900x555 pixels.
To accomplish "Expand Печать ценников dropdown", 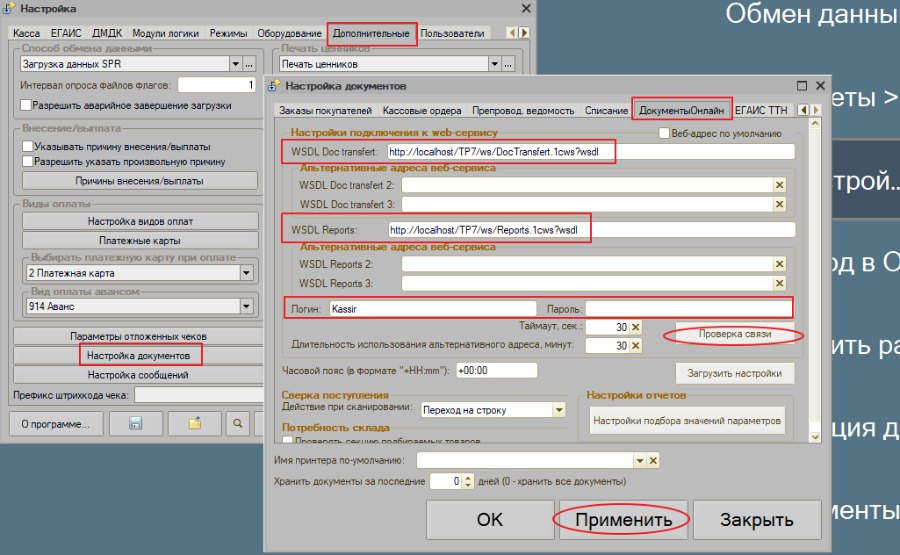I will pos(494,64).
